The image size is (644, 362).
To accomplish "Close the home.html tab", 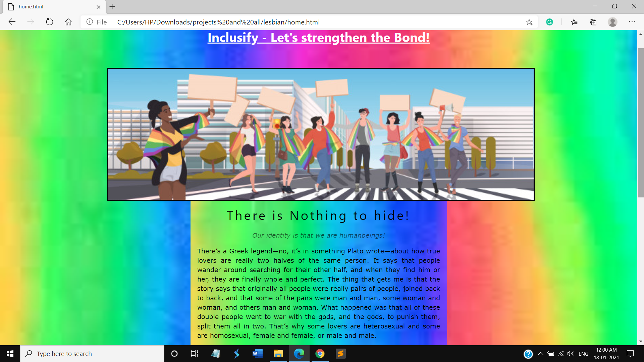I will pos(99,7).
